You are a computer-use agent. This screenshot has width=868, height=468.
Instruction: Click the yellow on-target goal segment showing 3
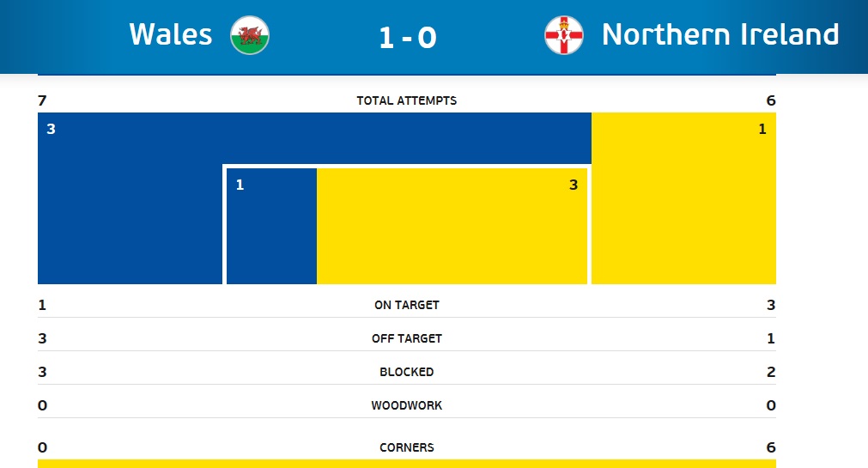pyautogui.click(x=452, y=226)
